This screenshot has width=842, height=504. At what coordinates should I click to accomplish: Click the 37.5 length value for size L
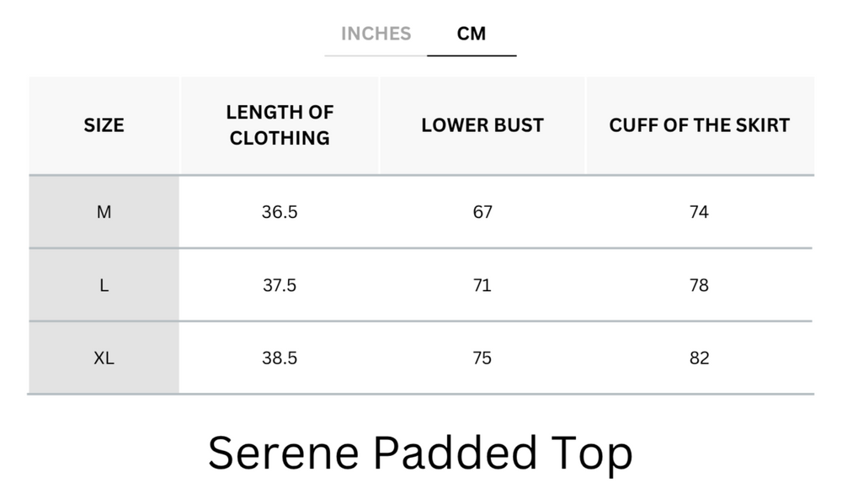(x=279, y=284)
